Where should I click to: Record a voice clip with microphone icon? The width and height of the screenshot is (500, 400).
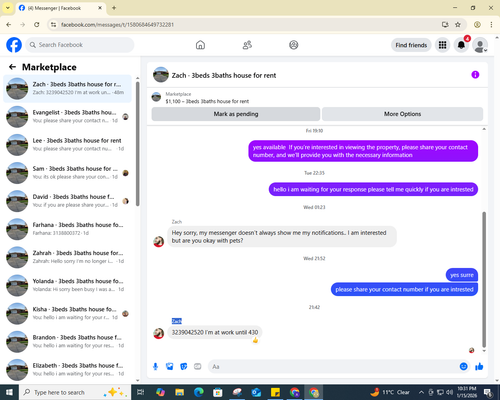[x=155, y=367]
